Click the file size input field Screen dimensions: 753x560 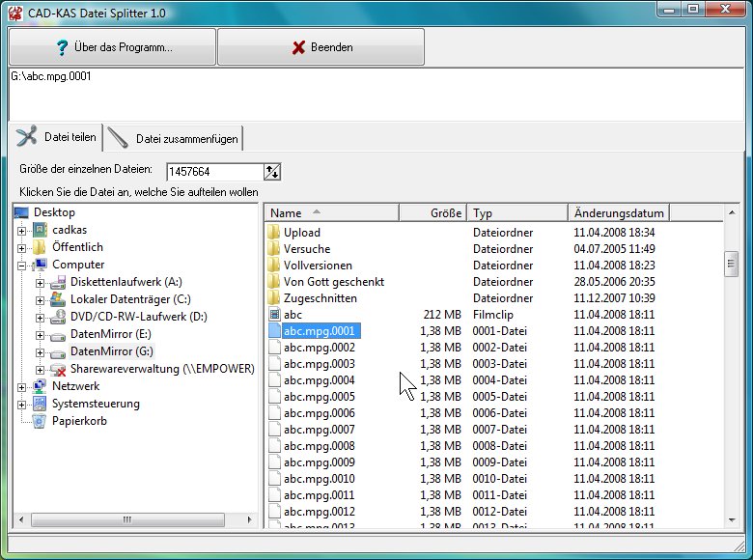click(214, 172)
